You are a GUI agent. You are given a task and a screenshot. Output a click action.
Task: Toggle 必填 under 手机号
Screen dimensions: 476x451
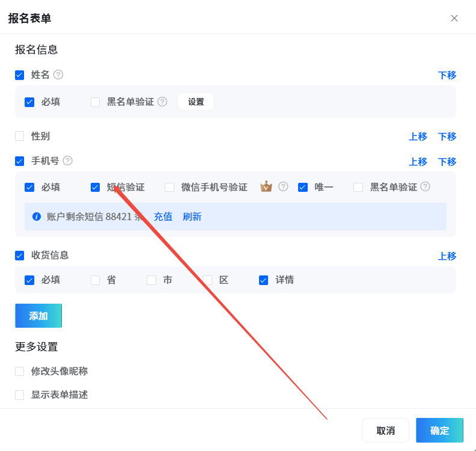pyautogui.click(x=29, y=188)
